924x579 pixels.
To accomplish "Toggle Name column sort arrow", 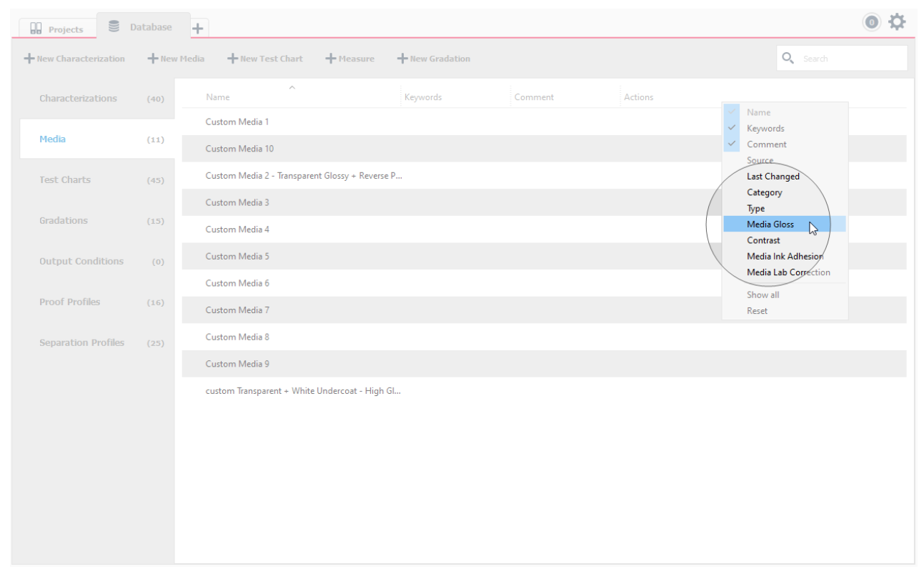I will pyautogui.click(x=292, y=88).
